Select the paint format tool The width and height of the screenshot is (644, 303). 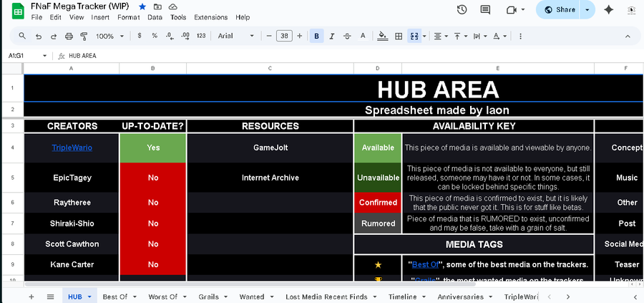point(84,37)
